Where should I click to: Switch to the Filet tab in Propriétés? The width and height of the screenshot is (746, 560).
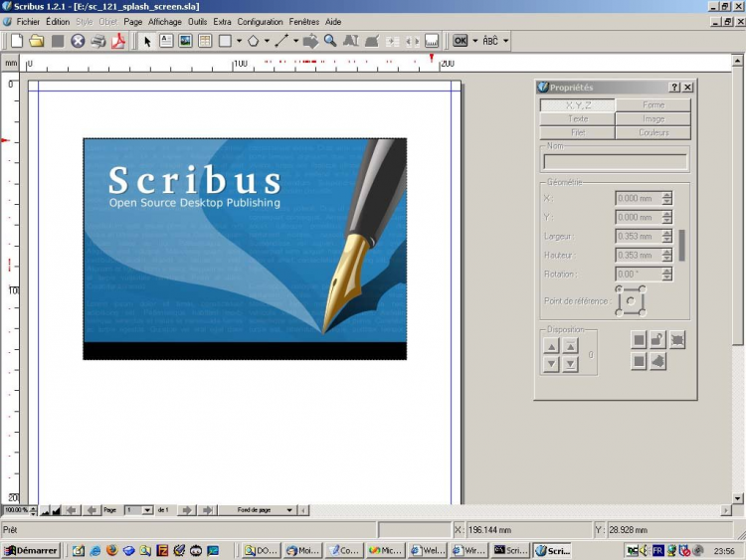(578, 132)
